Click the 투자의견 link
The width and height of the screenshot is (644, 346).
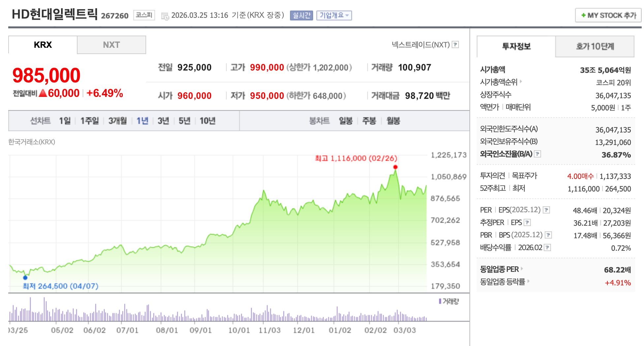pos(492,176)
